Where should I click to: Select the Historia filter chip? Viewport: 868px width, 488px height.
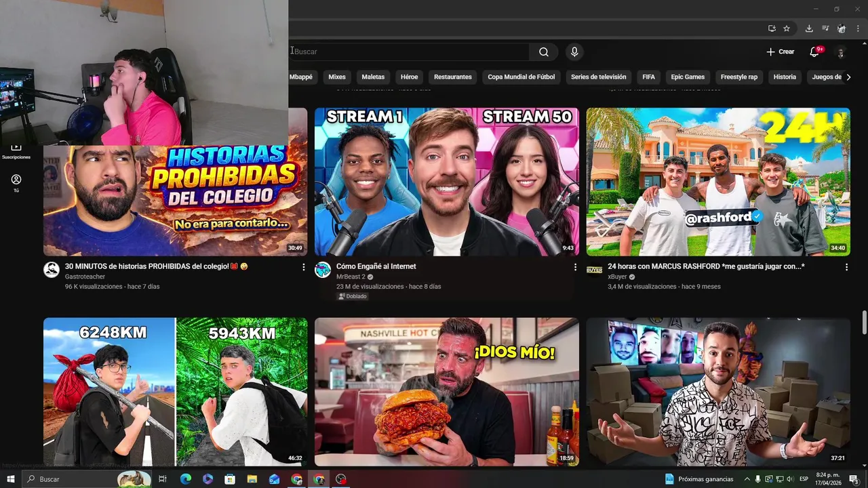[785, 77]
